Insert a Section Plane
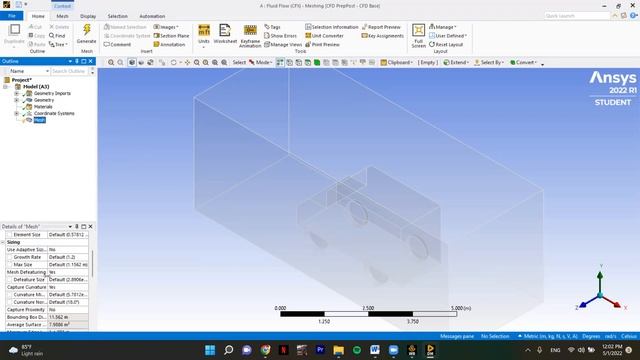Screen dimensions: 640x360 (171, 36)
